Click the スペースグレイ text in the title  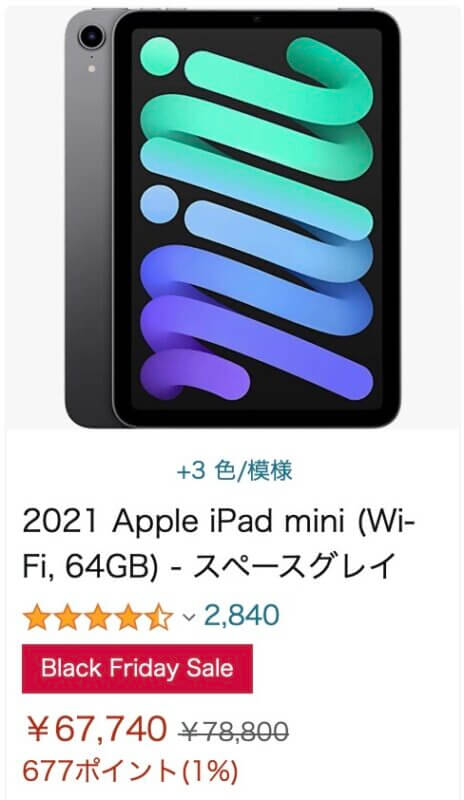pyautogui.click(x=294, y=565)
